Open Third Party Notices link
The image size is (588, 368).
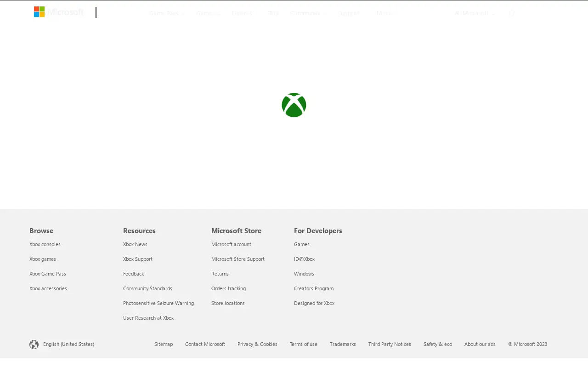390,344
